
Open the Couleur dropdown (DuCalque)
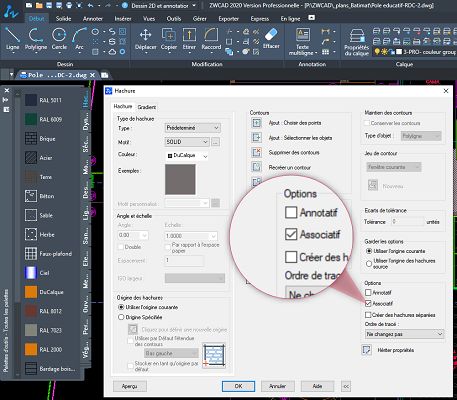point(187,156)
